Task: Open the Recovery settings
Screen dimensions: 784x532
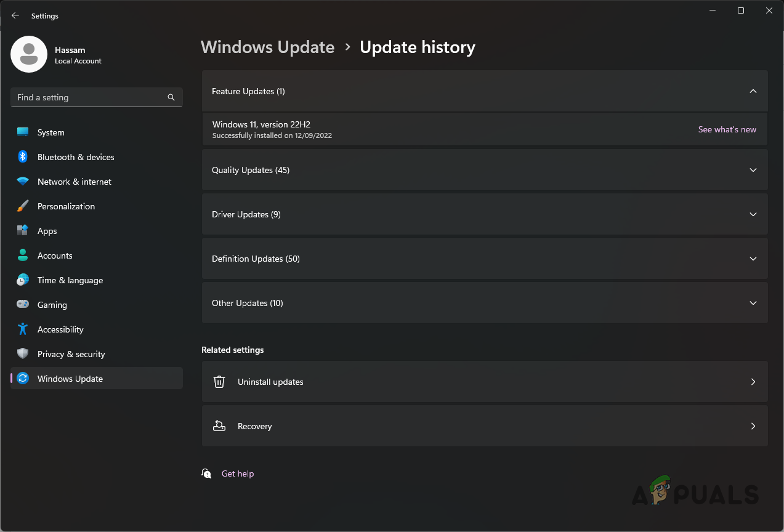Action: [484, 426]
